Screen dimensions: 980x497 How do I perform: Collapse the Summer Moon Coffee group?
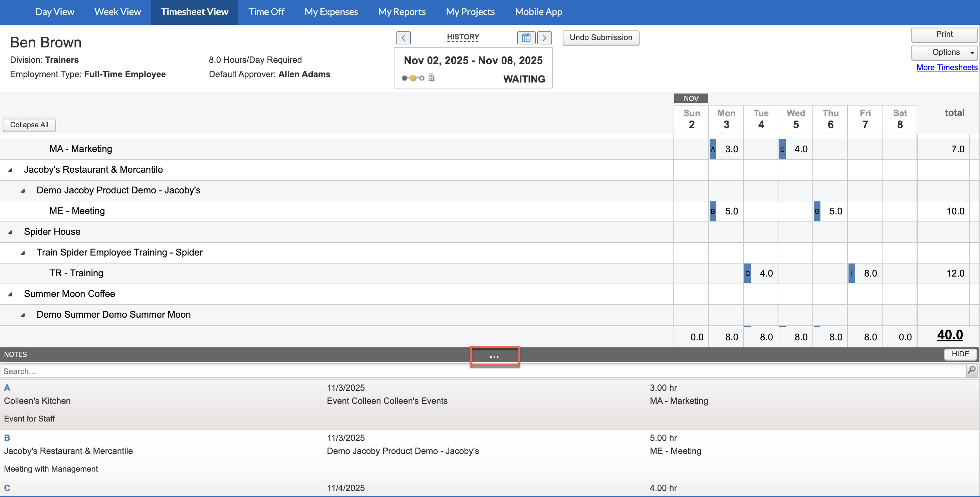pyautogui.click(x=10, y=294)
